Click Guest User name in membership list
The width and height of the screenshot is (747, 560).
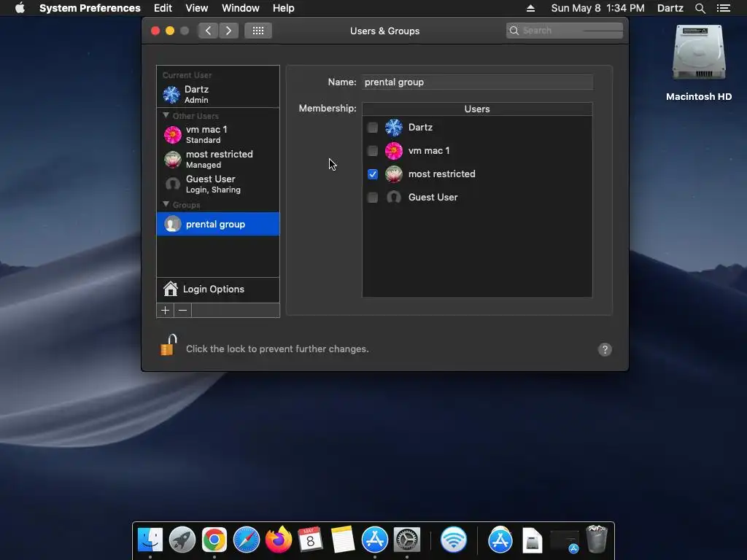pyautogui.click(x=433, y=197)
